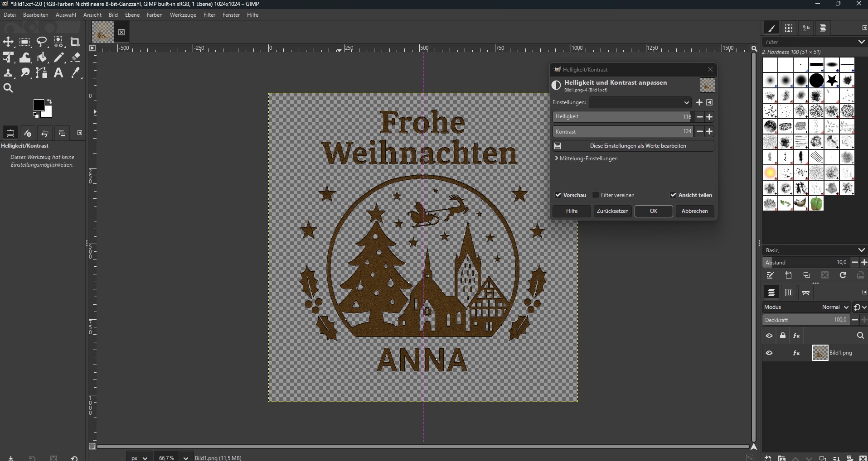
Task: Click the Zurücksetzen button
Action: coord(612,211)
